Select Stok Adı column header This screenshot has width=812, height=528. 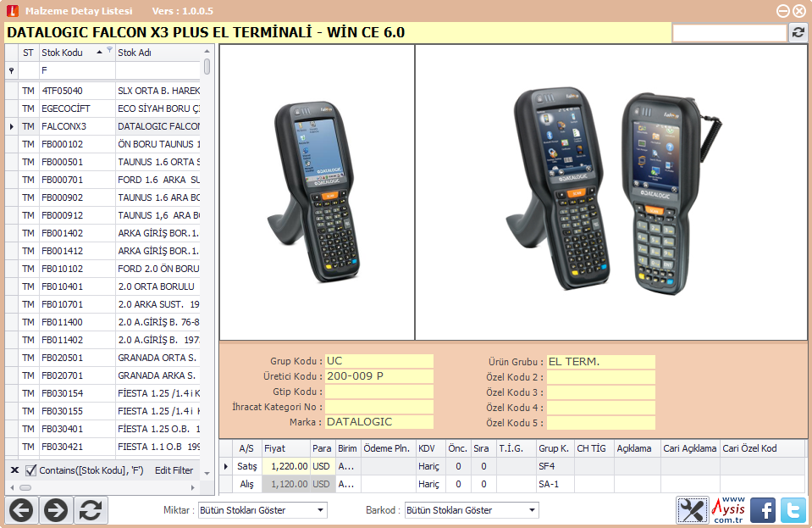pyautogui.click(x=158, y=53)
